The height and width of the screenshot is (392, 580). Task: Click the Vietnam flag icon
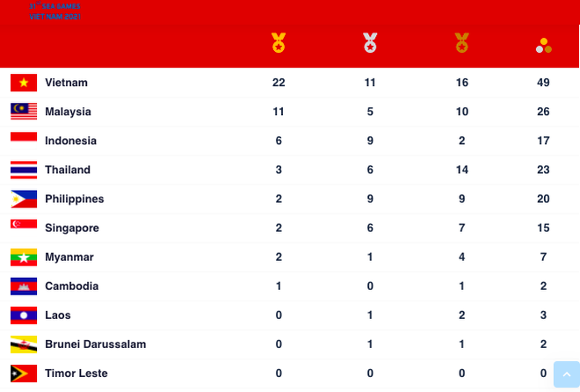tap(24, 83)
